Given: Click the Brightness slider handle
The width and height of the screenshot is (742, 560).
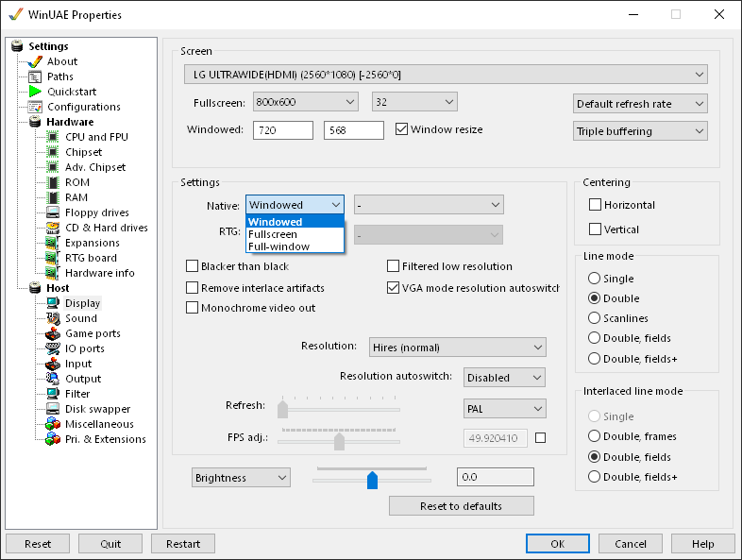Looking at the screenshot, I should (x=373, y=480).
